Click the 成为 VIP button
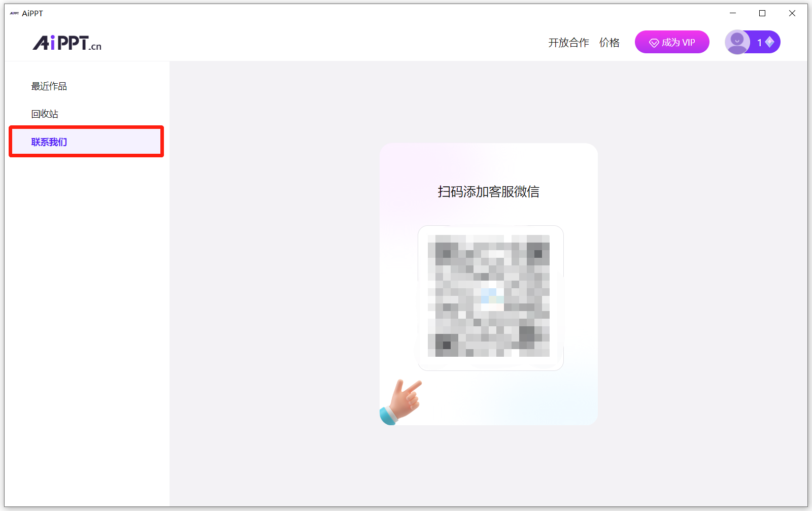Screen dimensions: 812x511 click(x=672, y=42)
